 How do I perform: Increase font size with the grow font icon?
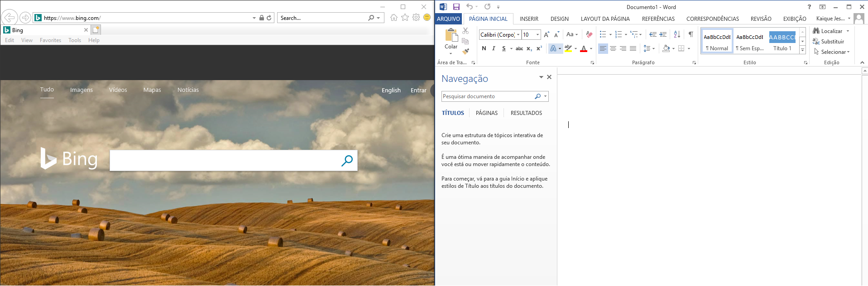coord(547,35)
